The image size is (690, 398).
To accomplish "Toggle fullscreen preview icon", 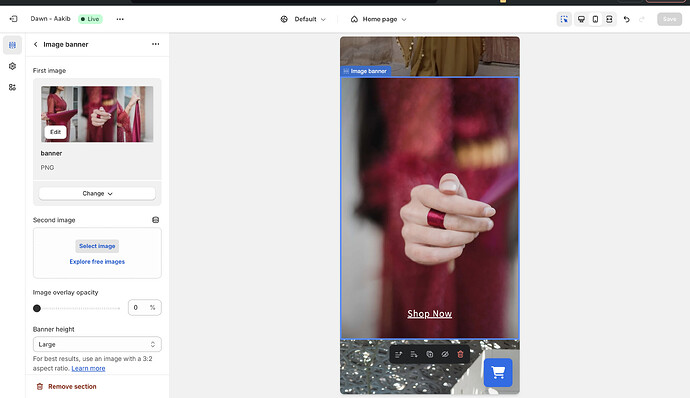I will point(609,19).
